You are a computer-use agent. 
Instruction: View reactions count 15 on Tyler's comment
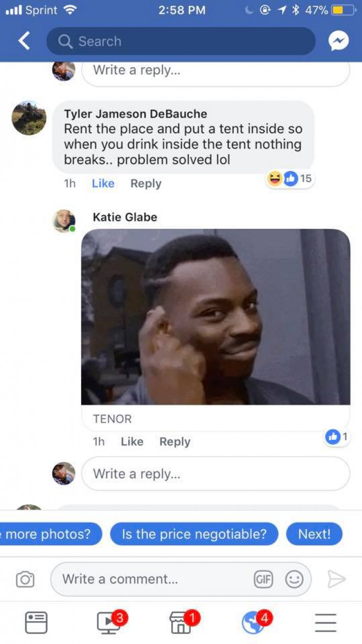(x=290, y=179)
